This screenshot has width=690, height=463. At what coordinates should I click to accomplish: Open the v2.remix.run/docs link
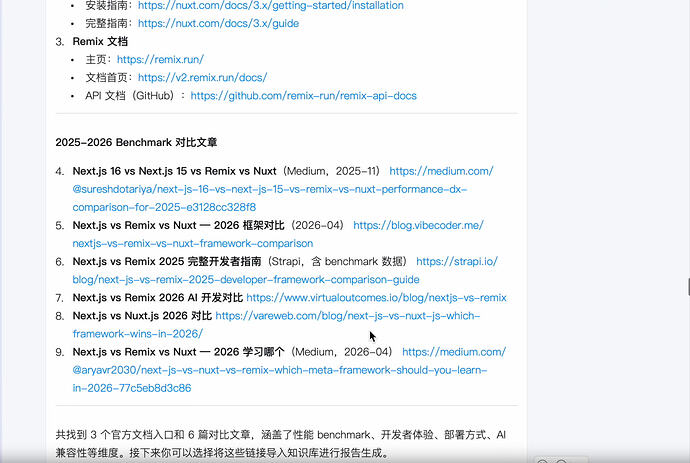coord(202,77)
